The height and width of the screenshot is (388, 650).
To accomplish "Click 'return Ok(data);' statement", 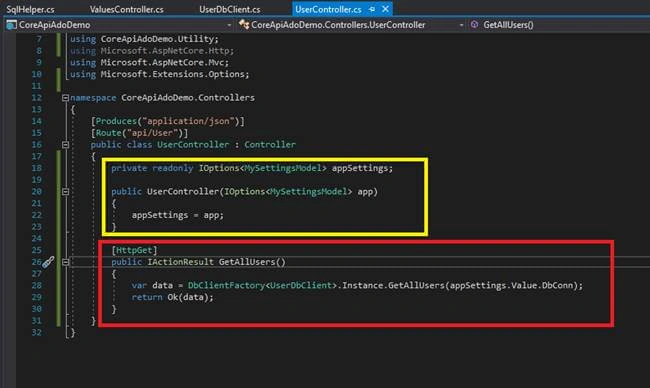I will [172, 297].
